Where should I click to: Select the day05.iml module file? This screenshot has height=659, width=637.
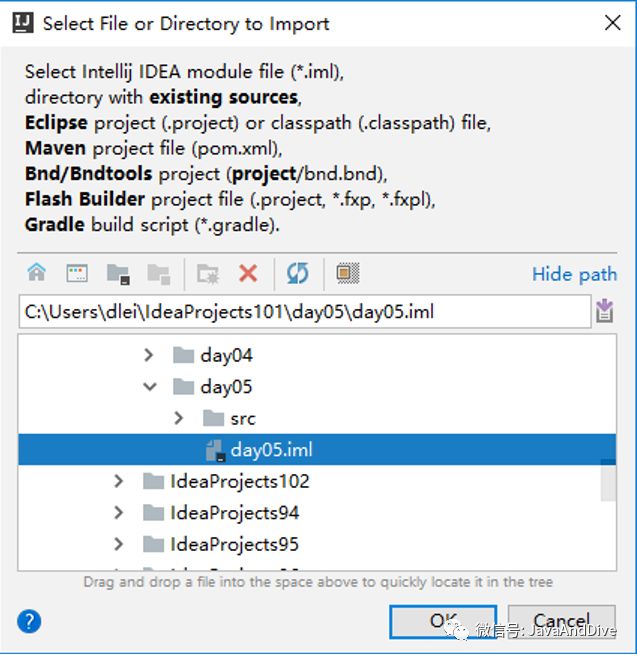coord(317,450)
